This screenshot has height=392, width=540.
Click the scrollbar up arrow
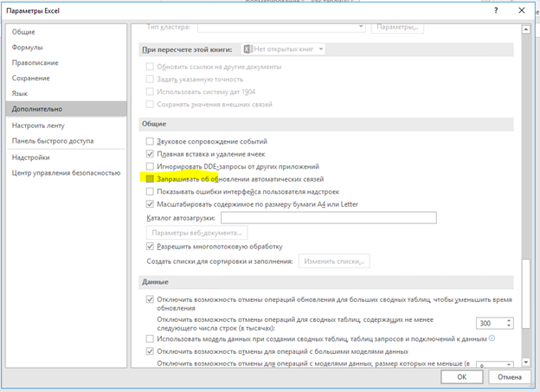pyautogui.click(x=526, y=29)
